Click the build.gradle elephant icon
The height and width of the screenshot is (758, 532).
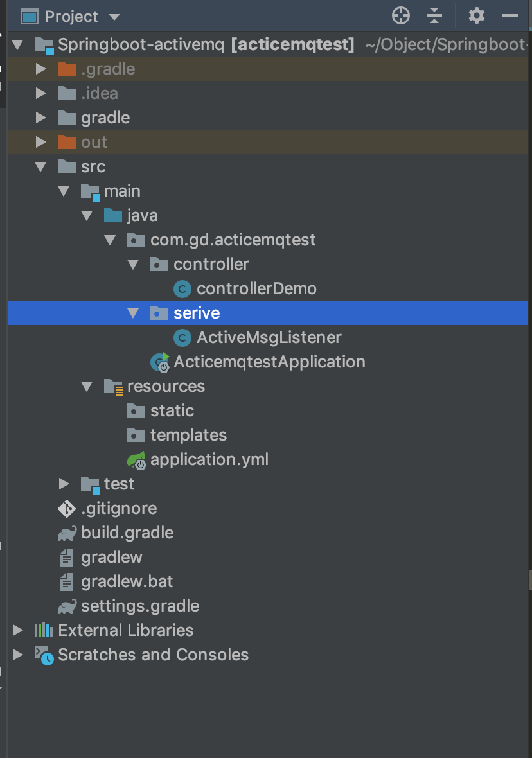click(67, 533)
